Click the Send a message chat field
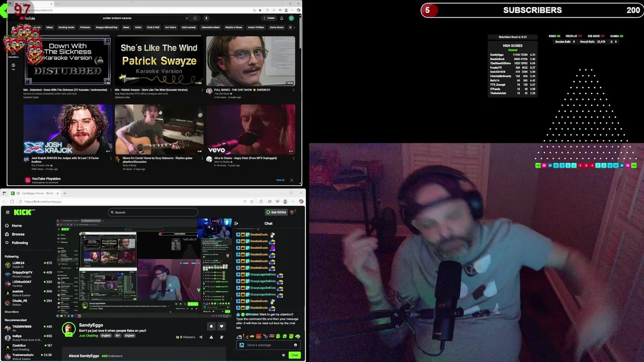 (269, 345)
